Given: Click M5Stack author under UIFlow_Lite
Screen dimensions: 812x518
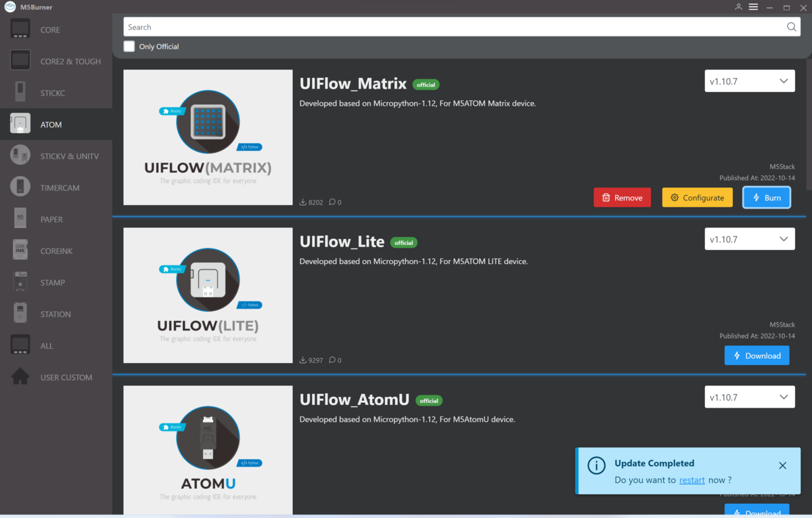Looking at the screenshot, I should point(782,325).
